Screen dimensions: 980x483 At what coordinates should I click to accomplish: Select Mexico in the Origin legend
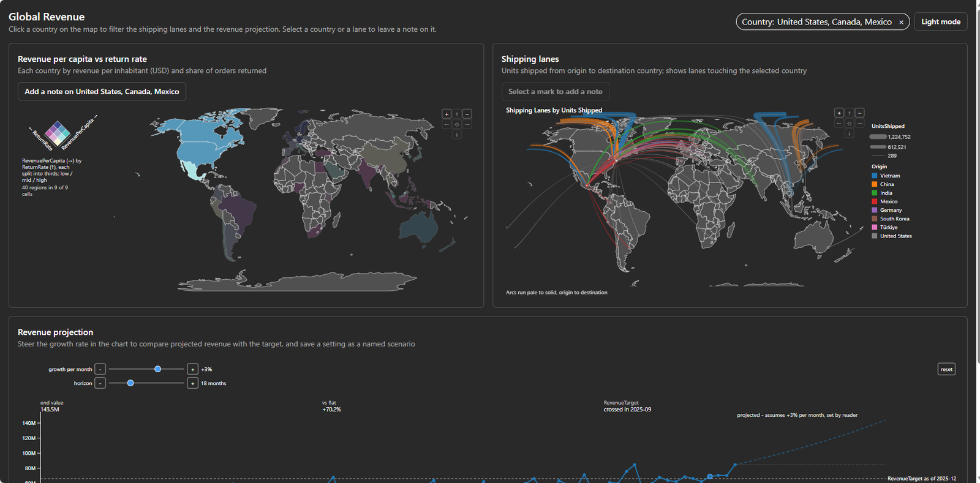pyautogui.click(x=884, y=201)
